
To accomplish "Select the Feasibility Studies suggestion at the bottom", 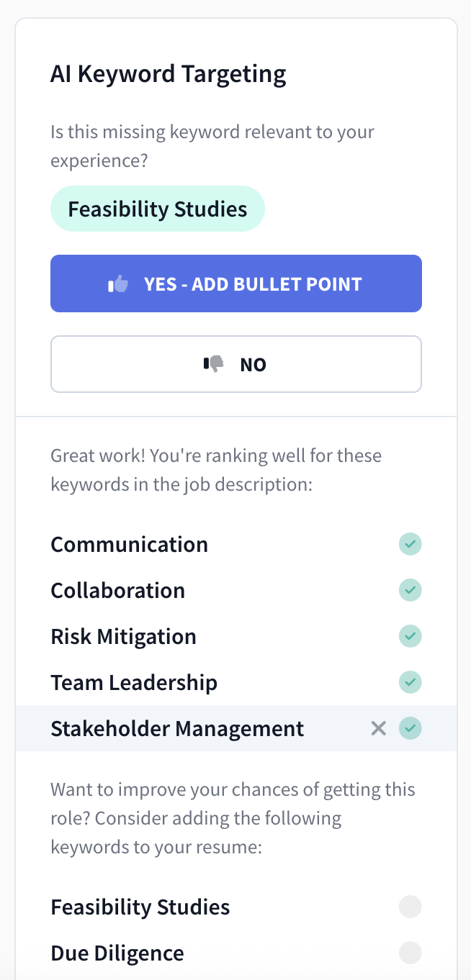I will 140,907.
